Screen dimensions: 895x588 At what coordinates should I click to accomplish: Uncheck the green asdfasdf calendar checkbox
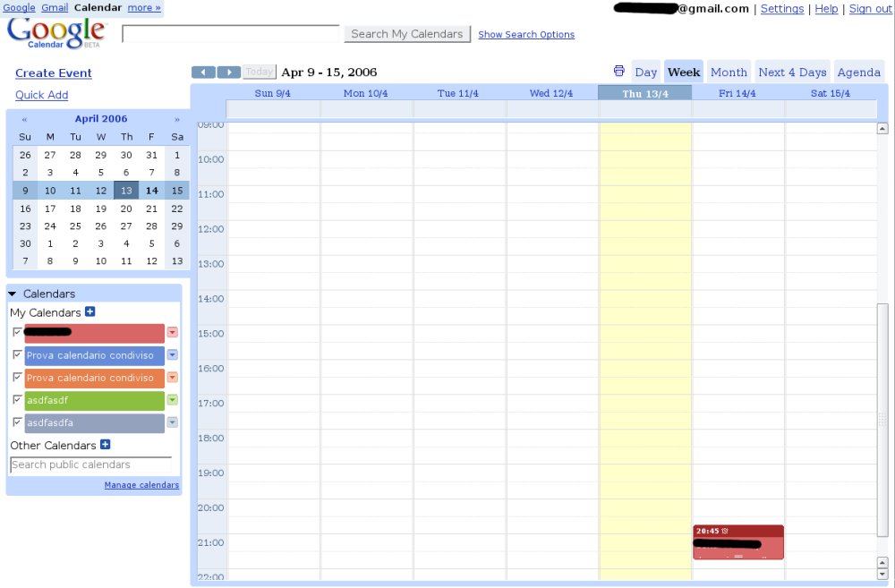[x=17, y=399]
